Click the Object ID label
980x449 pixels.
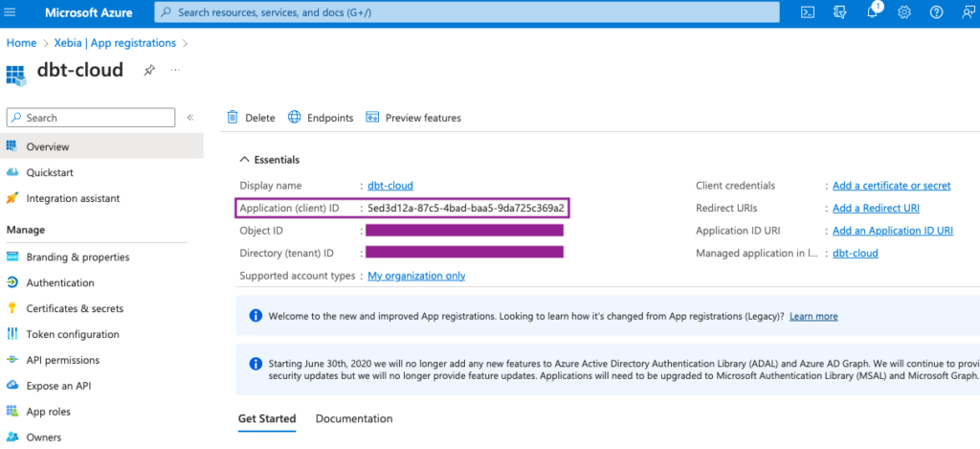261,231
